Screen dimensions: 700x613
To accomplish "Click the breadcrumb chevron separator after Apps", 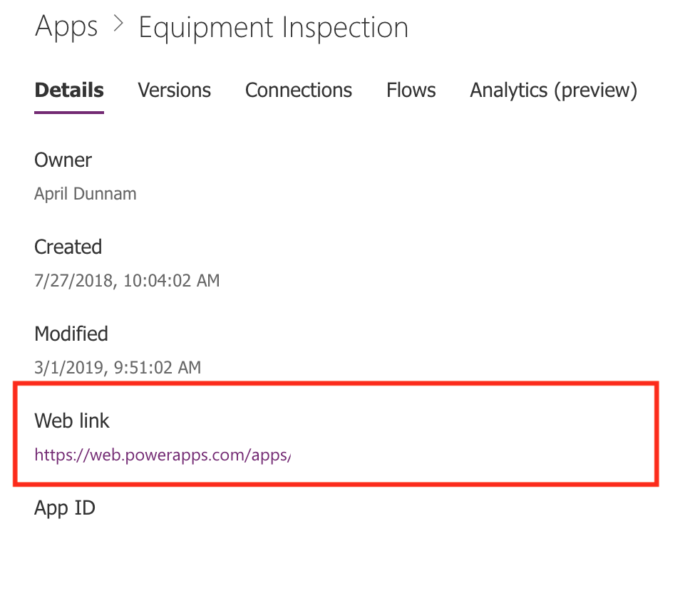I will (x=118, y=24).
